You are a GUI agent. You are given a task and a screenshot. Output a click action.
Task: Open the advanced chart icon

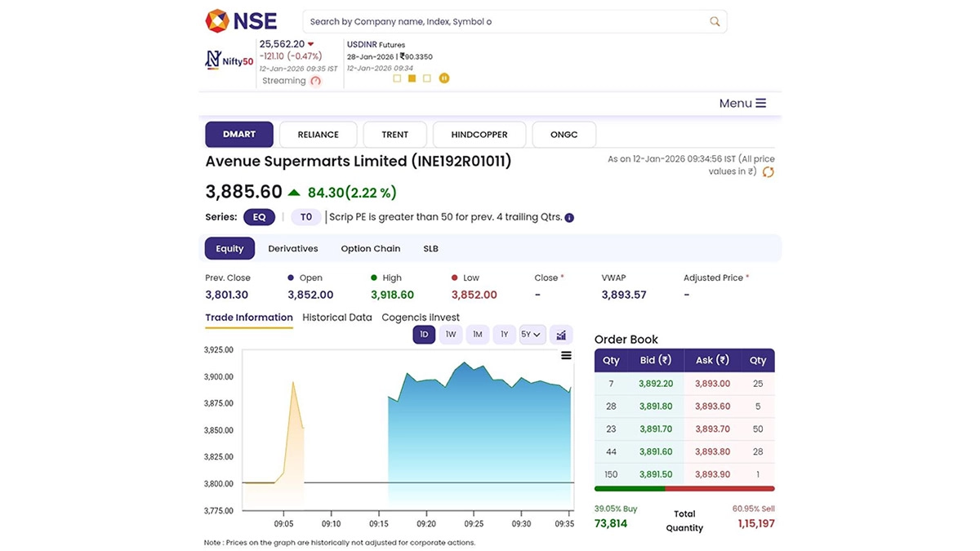coord(561,335)
